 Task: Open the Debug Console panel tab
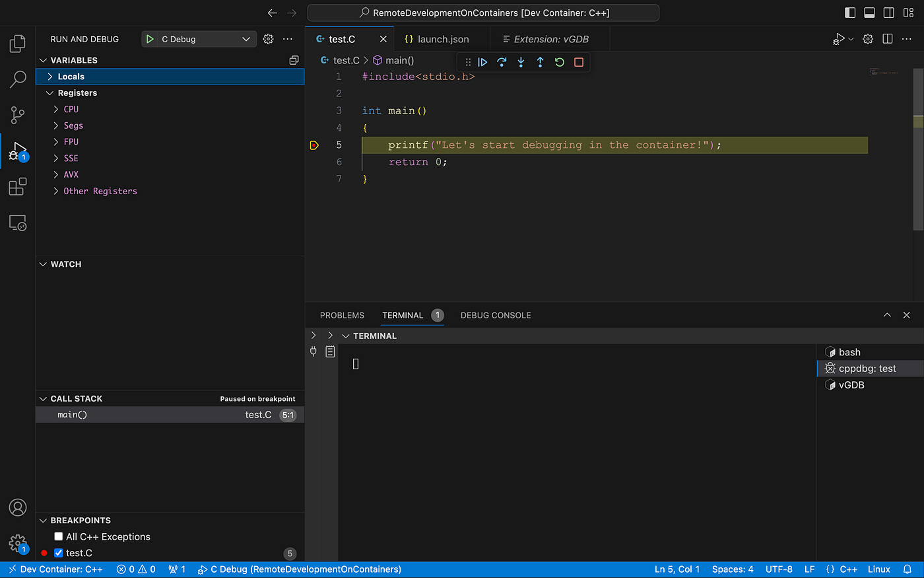click(x=496, y=315)
